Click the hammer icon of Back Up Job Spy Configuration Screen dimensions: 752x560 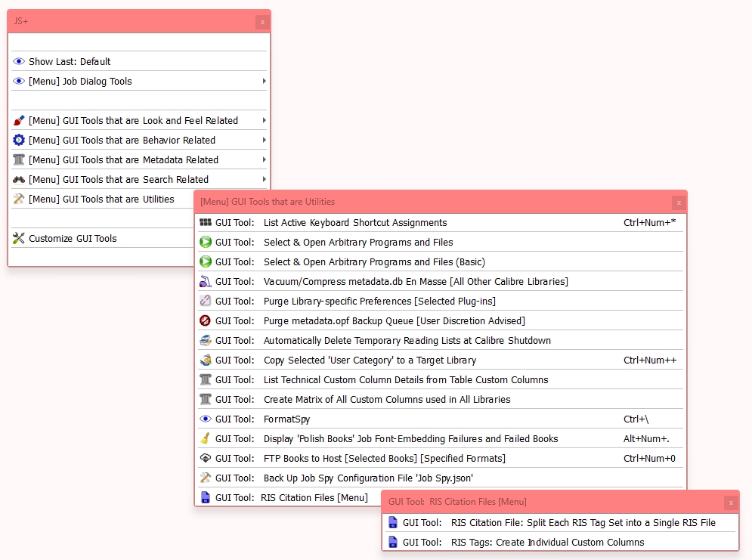(x=206, y=478)
